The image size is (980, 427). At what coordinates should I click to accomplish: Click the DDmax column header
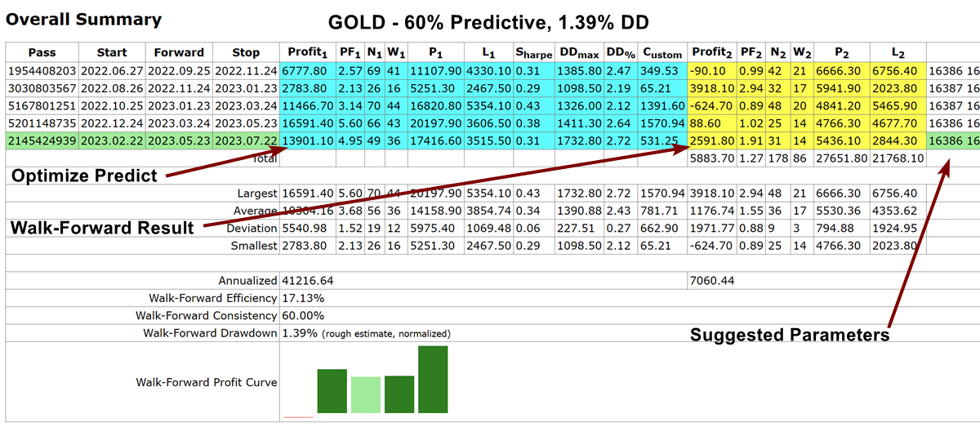pyautogui.click(x=579, y=53)
